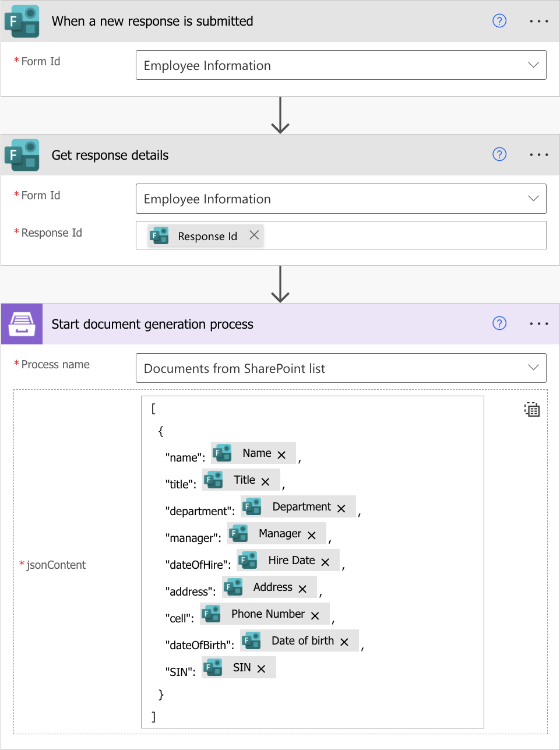Open ellipsis menu of 'Get response details'

point(539,154)
